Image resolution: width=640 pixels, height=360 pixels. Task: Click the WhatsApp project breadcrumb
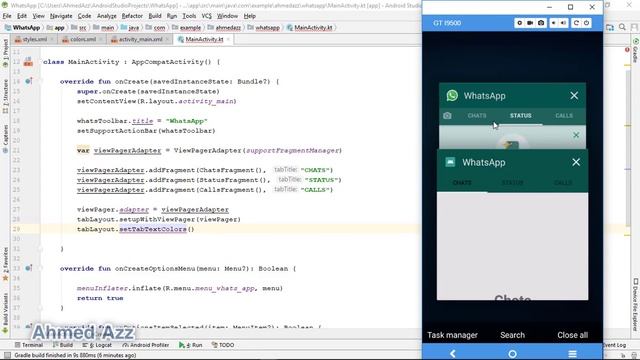click(x=22, y=27)
